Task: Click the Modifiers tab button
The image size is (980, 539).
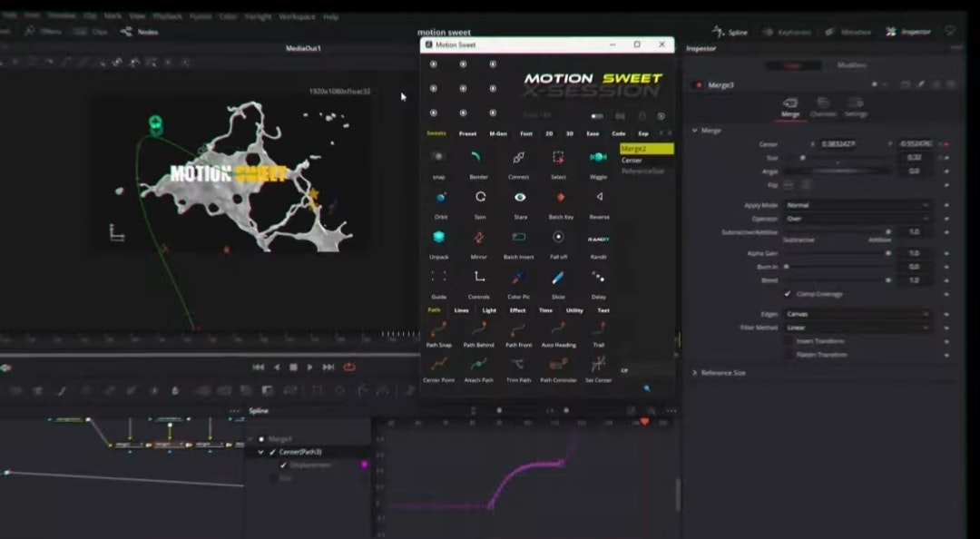Action: coord(851,65)
